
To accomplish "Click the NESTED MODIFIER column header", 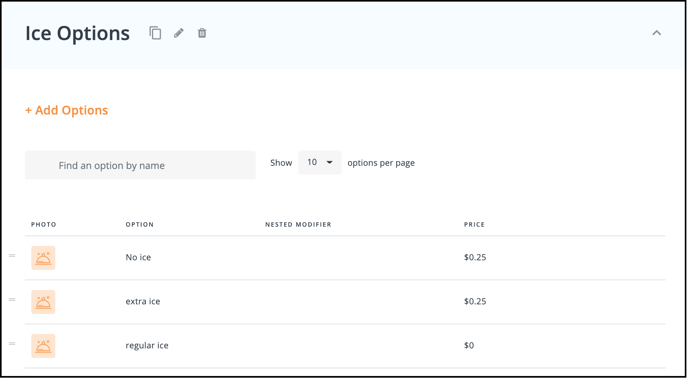I will 298,224.
